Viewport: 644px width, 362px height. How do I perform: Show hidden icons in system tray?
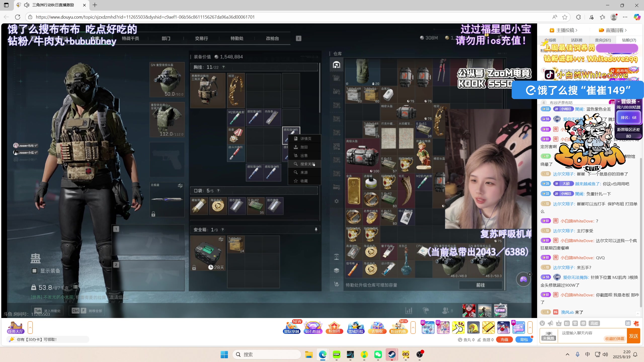click(x=568, y=354)
